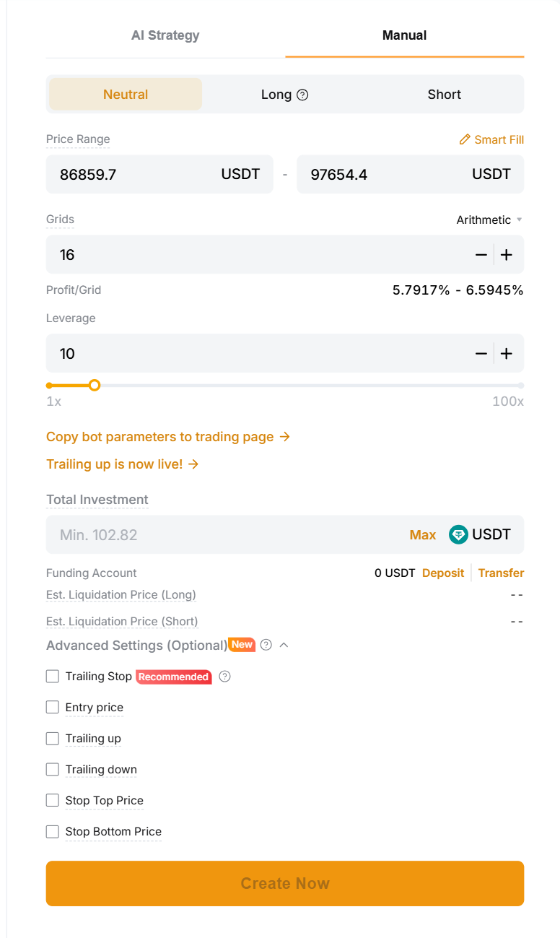560x938 pixels.
Task: Collapse the Advanced Settings section
Action: click(x=284, y=645)
